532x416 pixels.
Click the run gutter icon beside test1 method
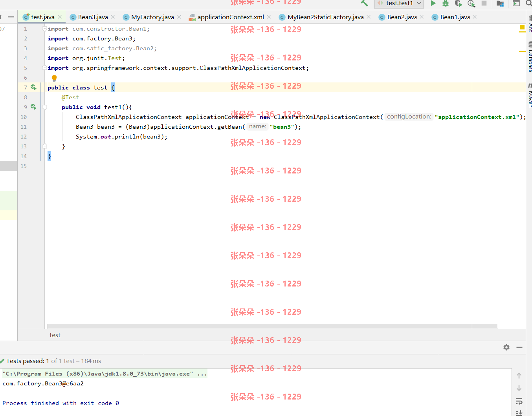[33, 107]
